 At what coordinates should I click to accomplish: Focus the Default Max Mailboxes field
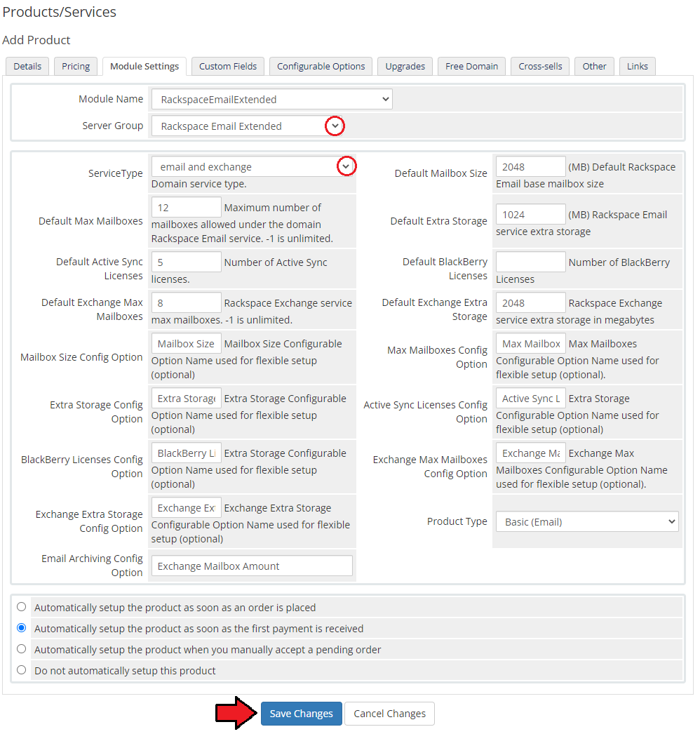pyautogui.click(x=186, y=208)
